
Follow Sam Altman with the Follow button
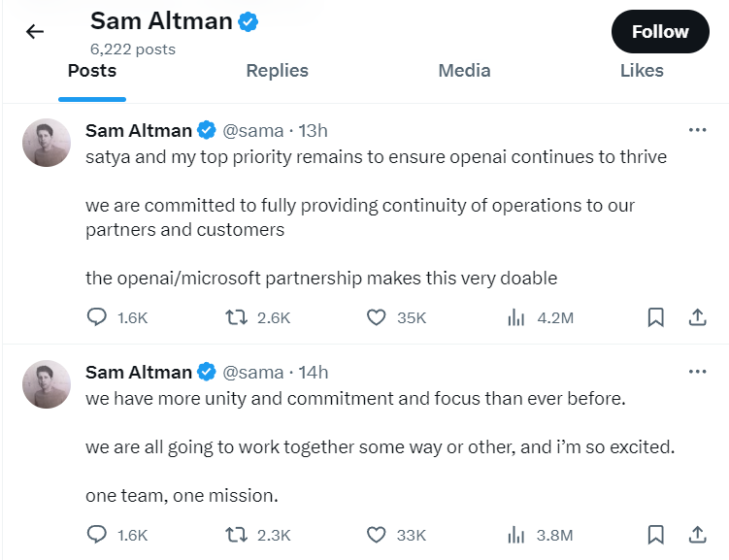660,32
